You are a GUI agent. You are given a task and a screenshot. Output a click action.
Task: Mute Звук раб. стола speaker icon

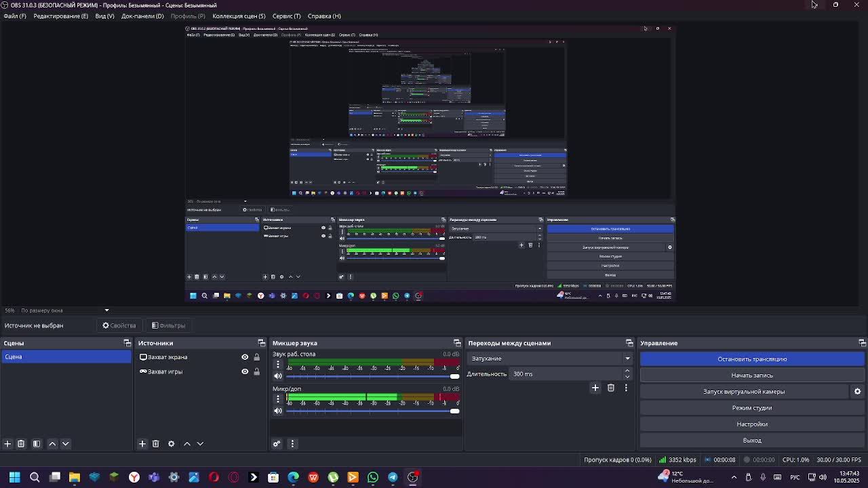pos(277,376)
